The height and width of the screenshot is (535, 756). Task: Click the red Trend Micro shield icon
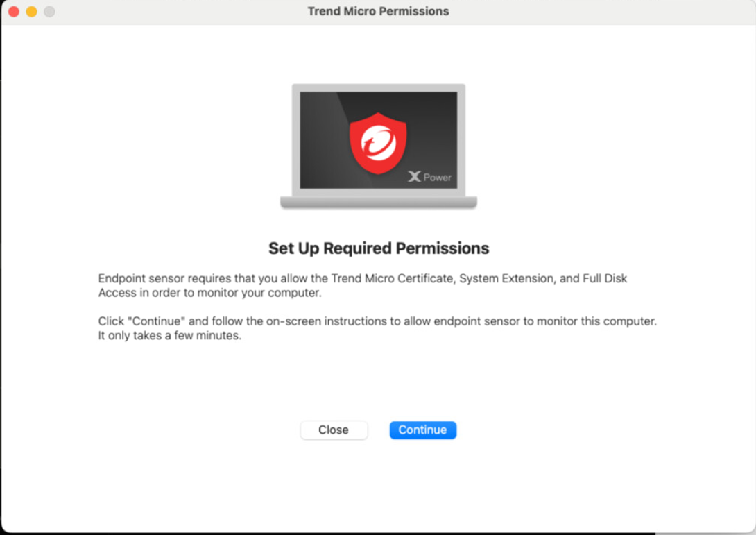click(378, 143)
